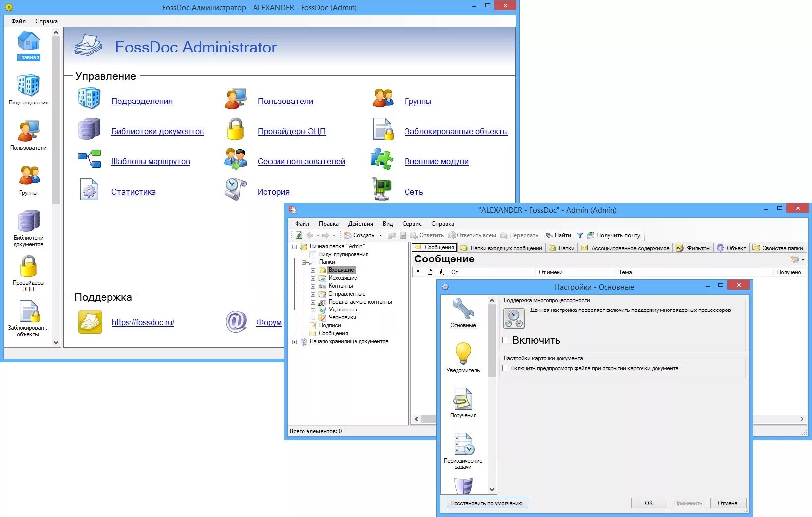Enable file preview on document card checkbox
The width and height of the screenshot is (812, 517).
click(506, 368)
